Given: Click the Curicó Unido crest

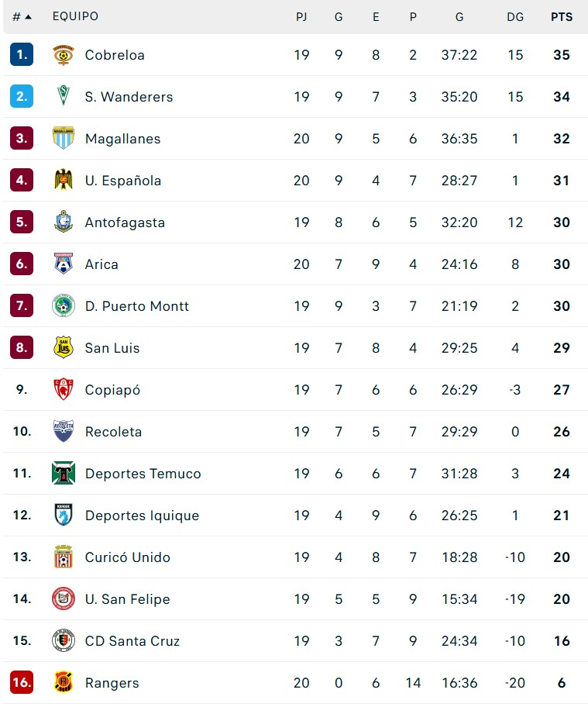Looking at the screenshot, I should (x=64, y=557).
